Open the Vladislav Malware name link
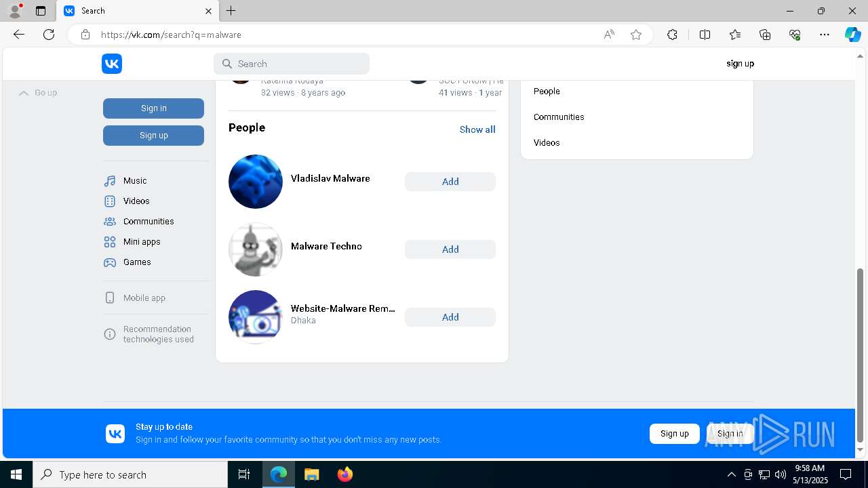 330,179
